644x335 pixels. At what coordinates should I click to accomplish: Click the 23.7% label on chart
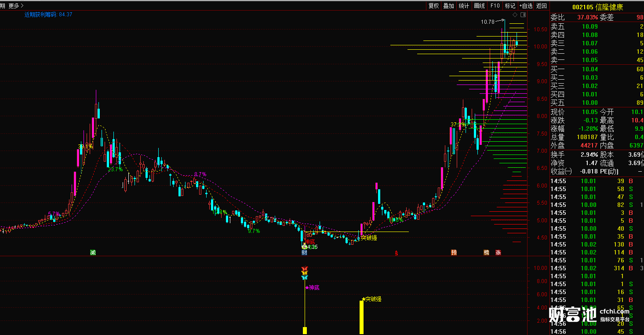[115, 169]
